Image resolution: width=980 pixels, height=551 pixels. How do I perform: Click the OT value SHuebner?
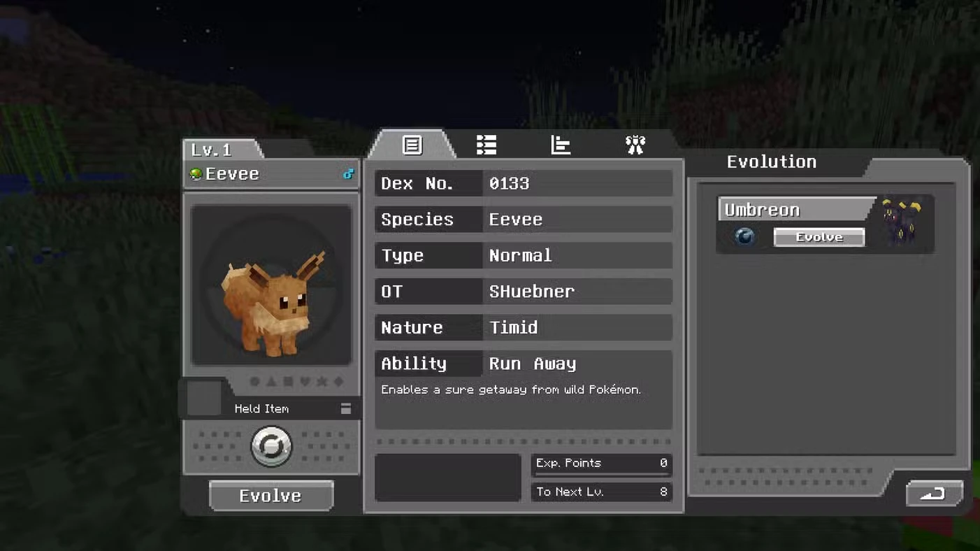(x=531, y=292)
